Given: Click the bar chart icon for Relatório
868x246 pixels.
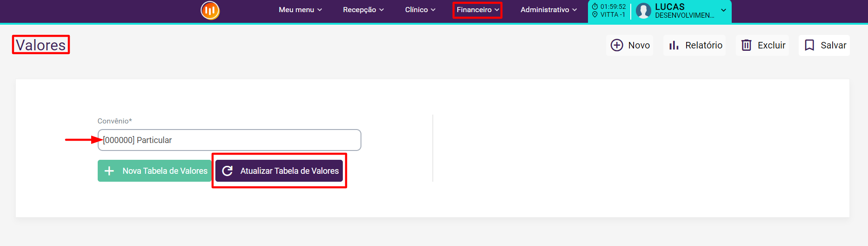Looking at the screenshot, I should tap(674, 45).
